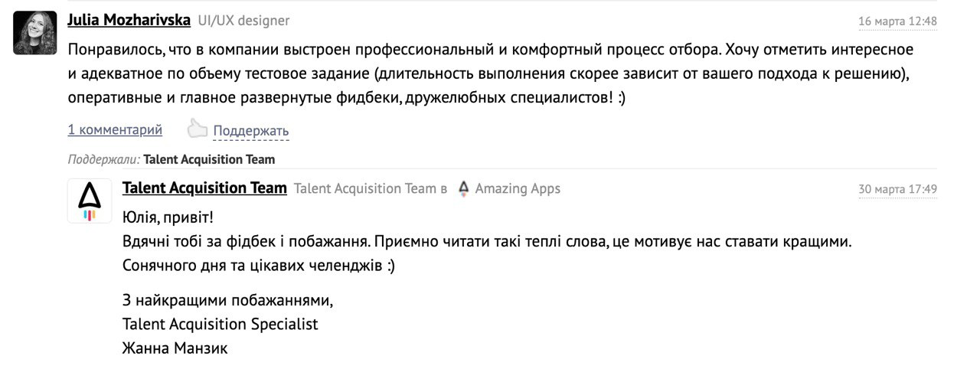Viewport: 980px width, 382px height.
Task: Click the rocket icon before Amazing Apps
Action: coord(462,189)
